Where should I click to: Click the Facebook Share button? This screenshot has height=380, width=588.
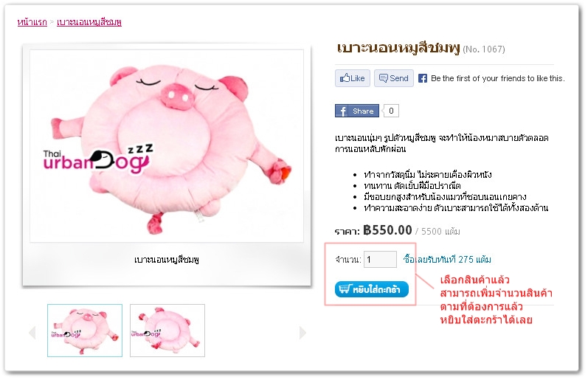356,111
